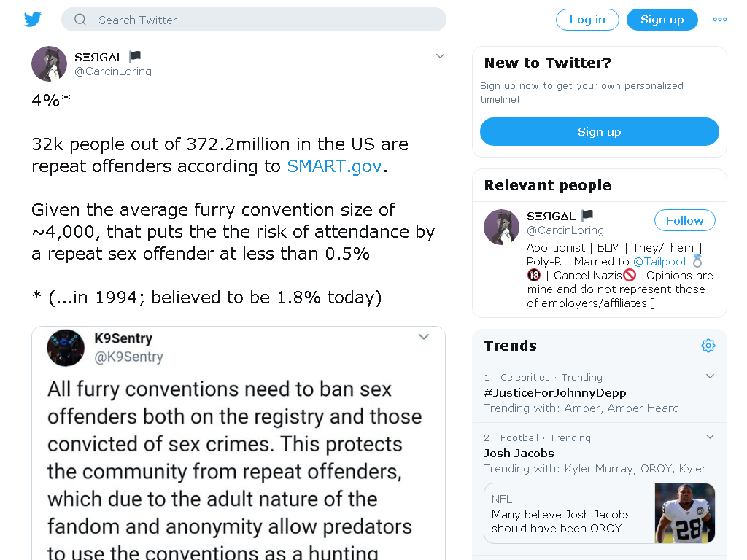Click SERGAL's avatar under Relevant people
Viewport: 747px width, 560px height.
click(x=501, y=227)
